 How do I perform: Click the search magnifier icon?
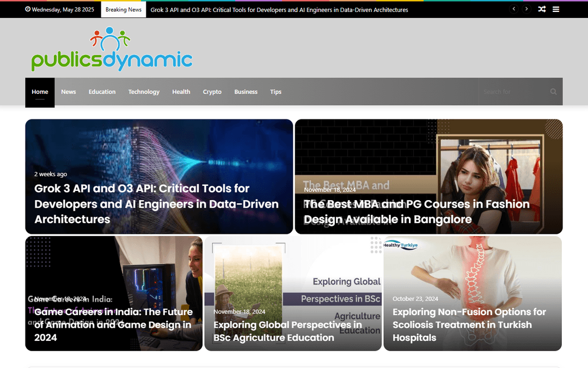coord(553,92)
